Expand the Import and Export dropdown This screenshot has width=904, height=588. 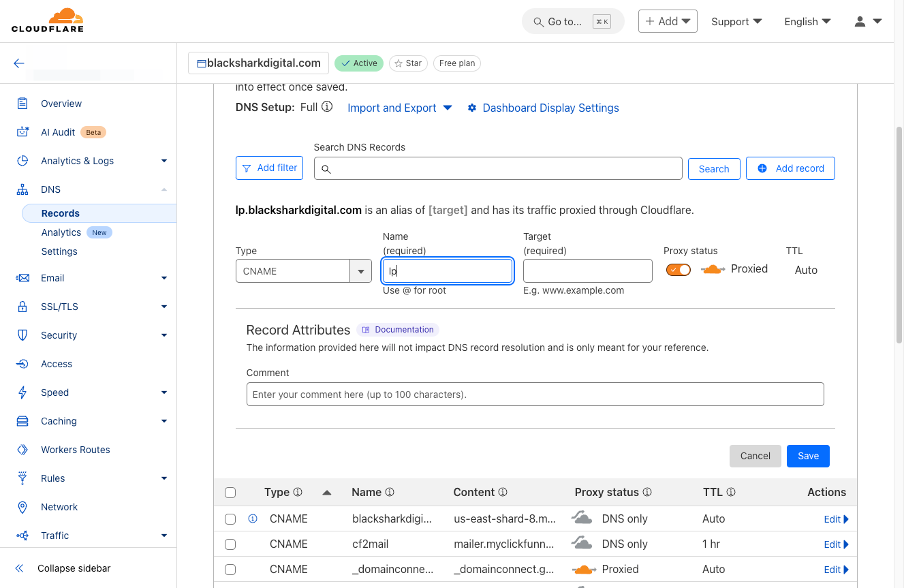400,108
